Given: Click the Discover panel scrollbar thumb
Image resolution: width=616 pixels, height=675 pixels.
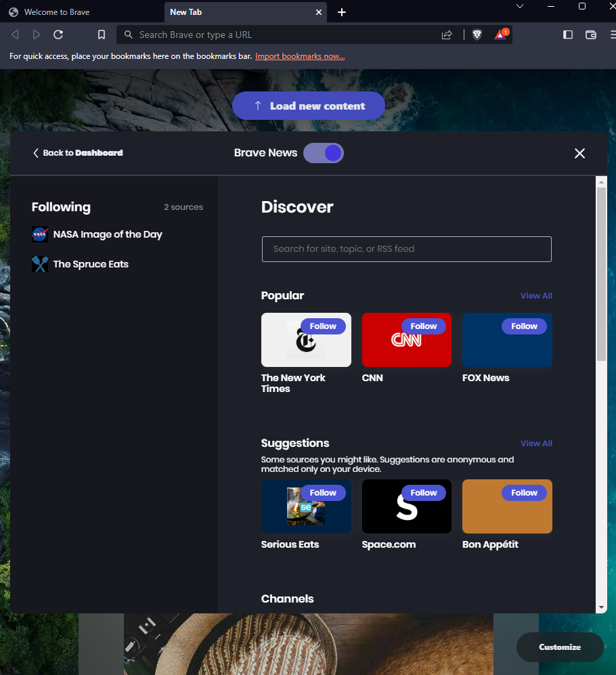Looking at the screenshot, I should pyautogui.click(x=601, y=274).
